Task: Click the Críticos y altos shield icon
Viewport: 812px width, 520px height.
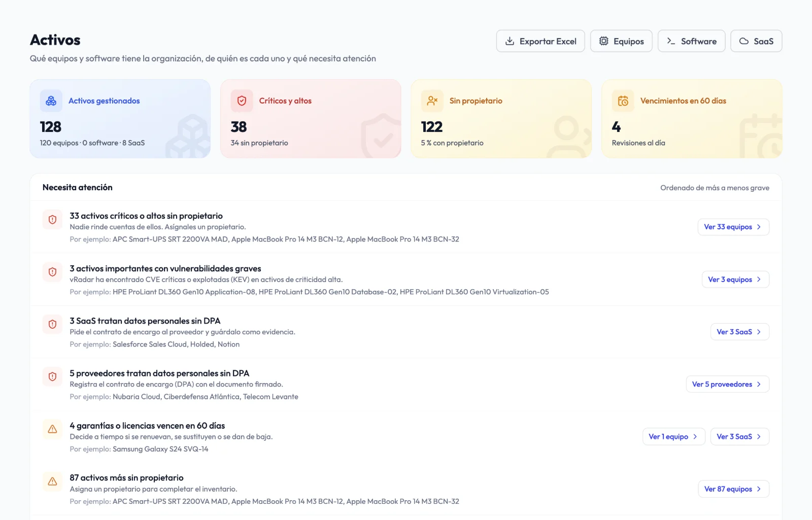Action: [x=242, y=101]
